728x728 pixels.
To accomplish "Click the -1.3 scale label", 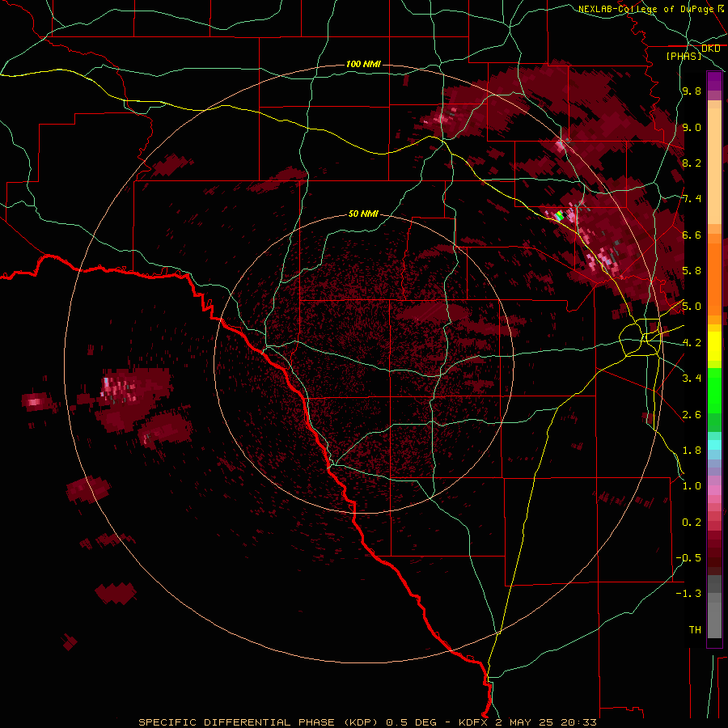I will [688, 594].
